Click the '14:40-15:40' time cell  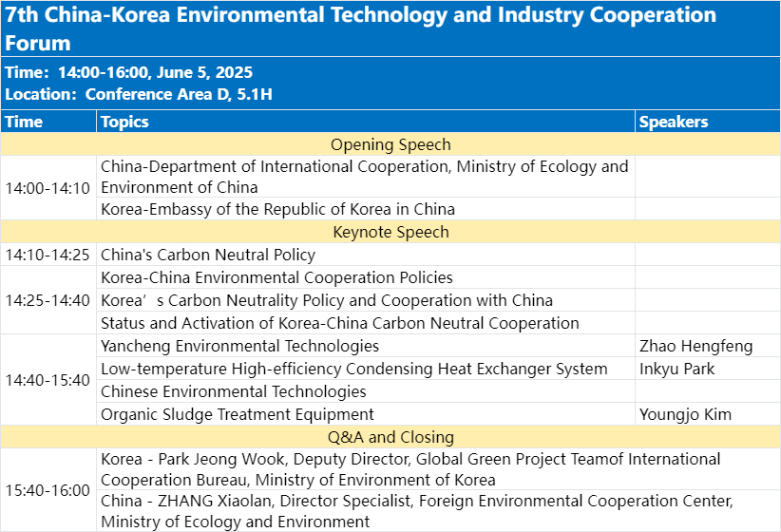48,380
